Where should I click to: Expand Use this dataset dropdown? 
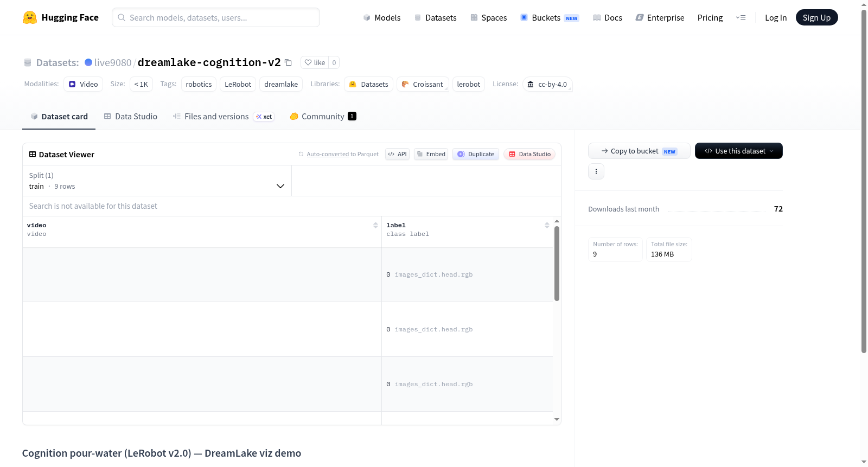(x=739, y=151)
